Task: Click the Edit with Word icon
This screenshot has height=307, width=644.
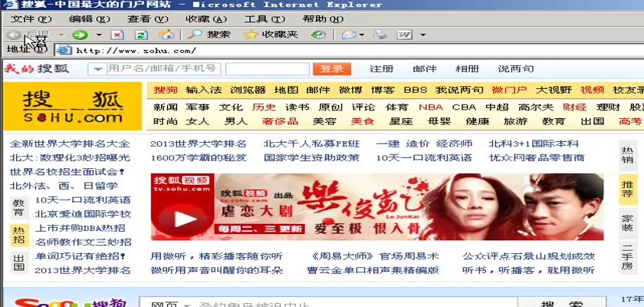Action: tap(405, 35)
